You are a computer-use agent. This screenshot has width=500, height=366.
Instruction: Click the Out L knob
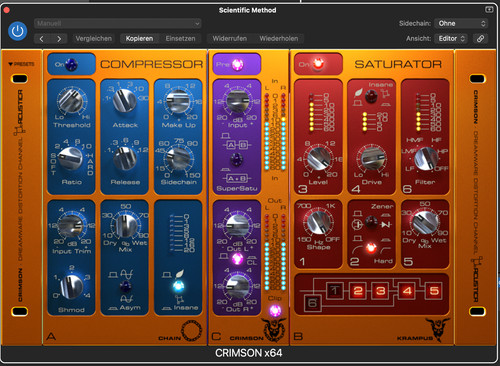(x=237, y=226)
